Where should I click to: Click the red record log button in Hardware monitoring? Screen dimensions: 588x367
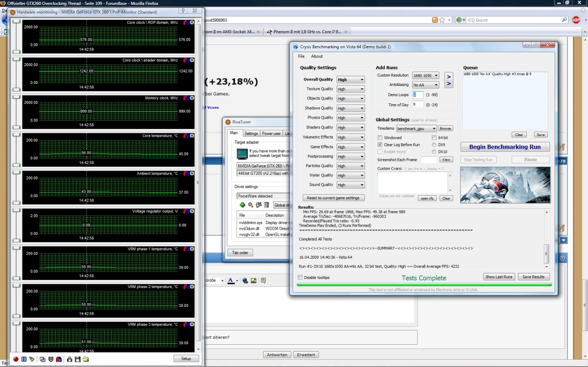click(16, 359)
